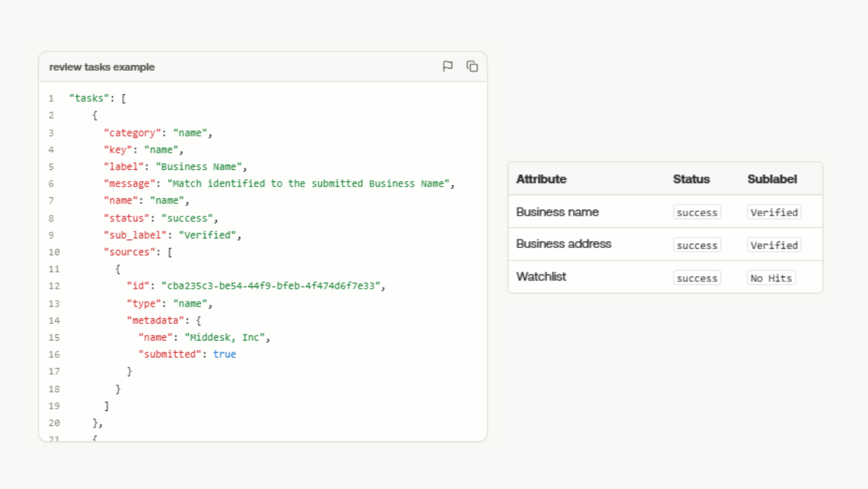Click the "category": "name" line
868x489 pixels.
tap(158, 133)
